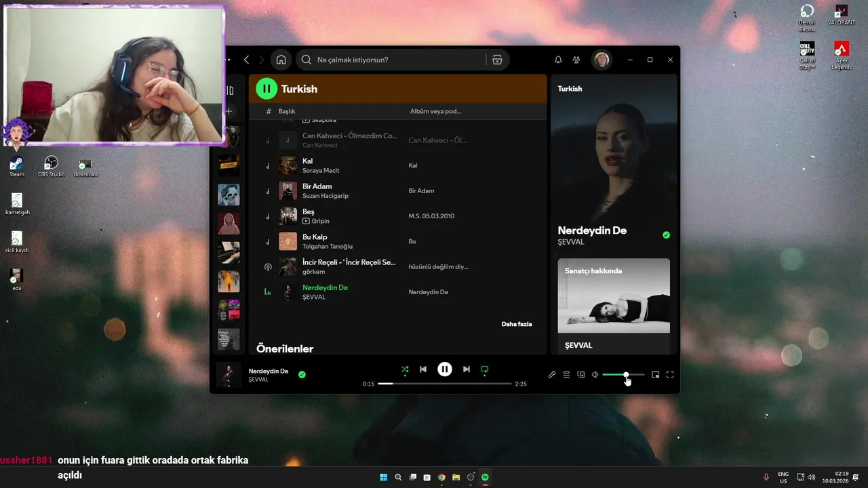The width and height of the screenshot is (868, 488).
Task: Open the Sanatçı hakkında artist card
Action: click(x=614, y=306)
